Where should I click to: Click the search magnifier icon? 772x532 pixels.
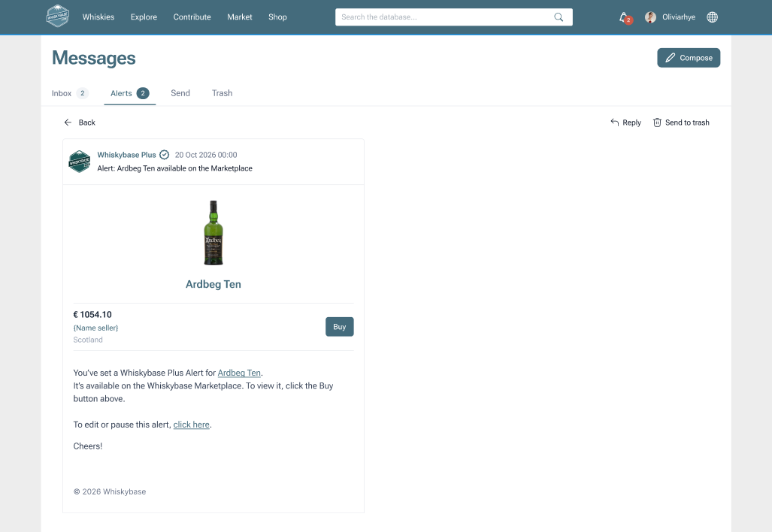pyautogui.click(x=559, y=17)
